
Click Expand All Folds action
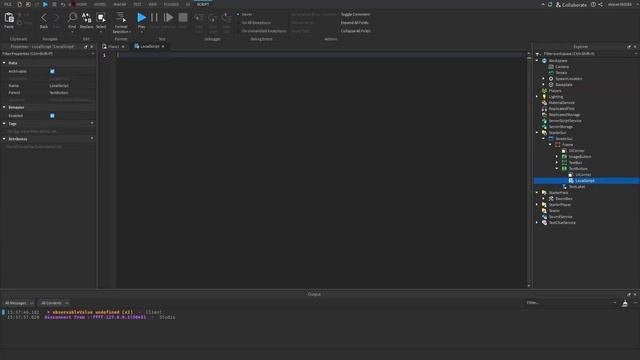pos(354,23)
